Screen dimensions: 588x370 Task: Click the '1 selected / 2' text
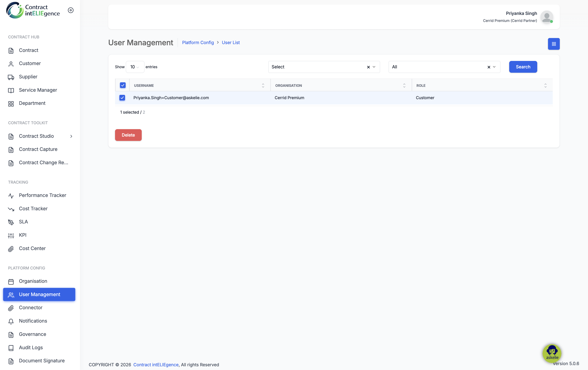(132, 112)
